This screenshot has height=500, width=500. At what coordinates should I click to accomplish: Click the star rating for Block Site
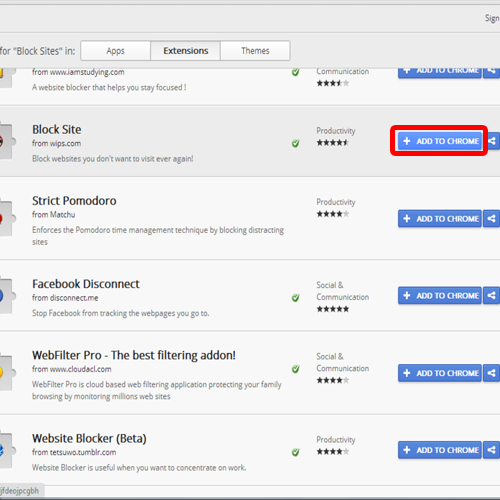333,143
